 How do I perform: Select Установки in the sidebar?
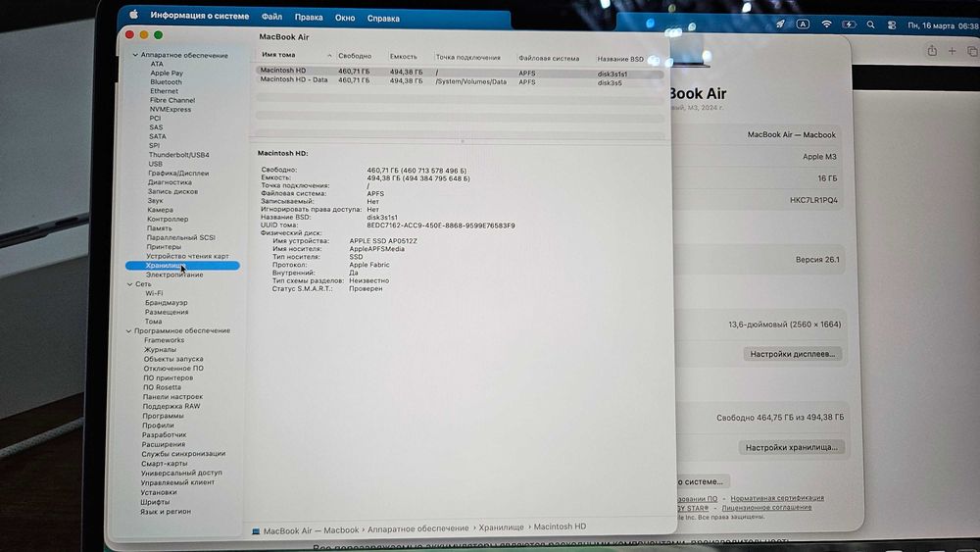coord(159,492)
